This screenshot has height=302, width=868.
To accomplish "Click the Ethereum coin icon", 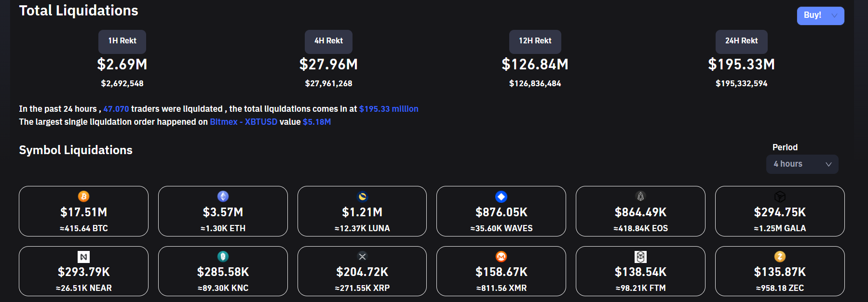I will (x=223, y=197).
